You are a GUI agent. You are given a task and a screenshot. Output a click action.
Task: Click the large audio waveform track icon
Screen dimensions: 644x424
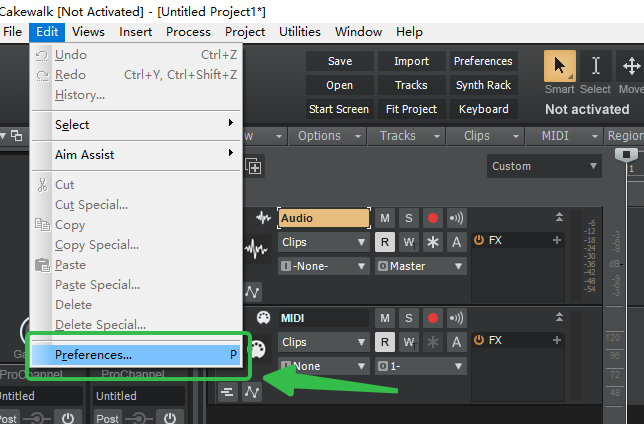tap(256, 248)
